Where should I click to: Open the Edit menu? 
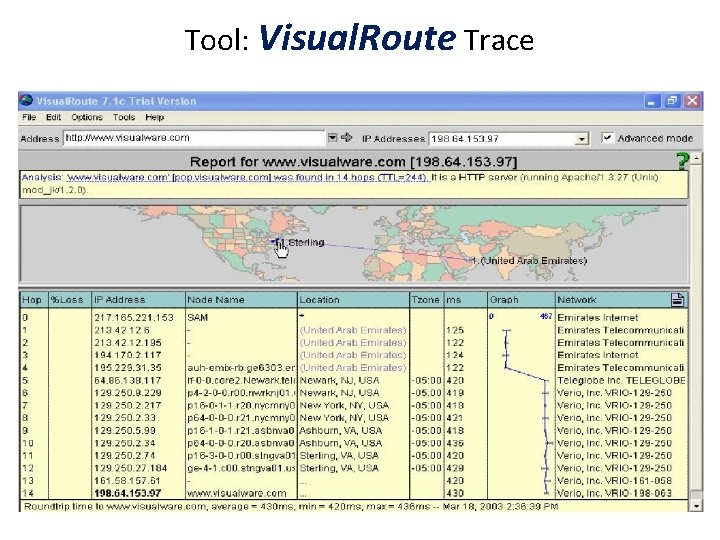53,117
